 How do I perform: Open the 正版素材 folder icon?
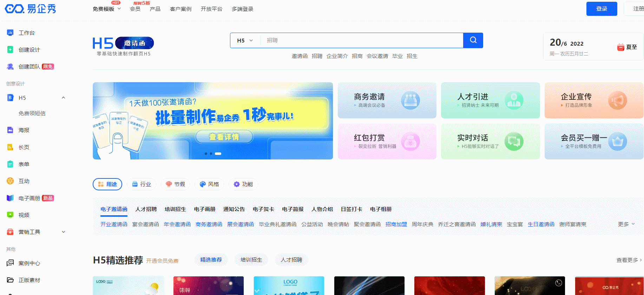(10, 280)
